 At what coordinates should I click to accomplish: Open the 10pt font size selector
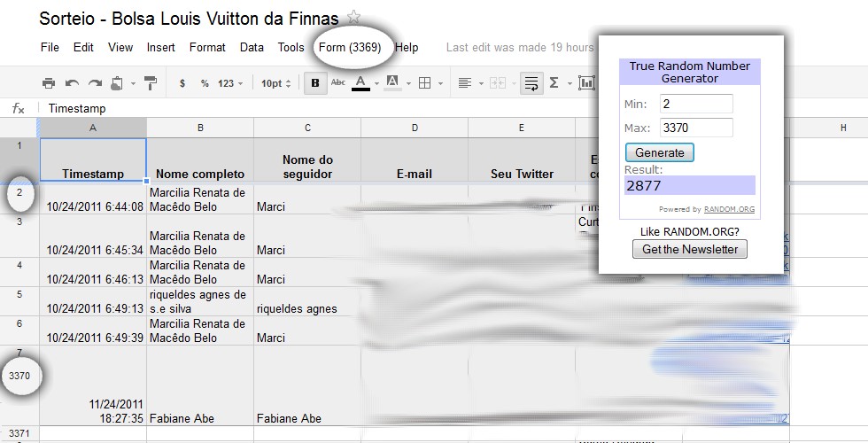click(276, 83)
